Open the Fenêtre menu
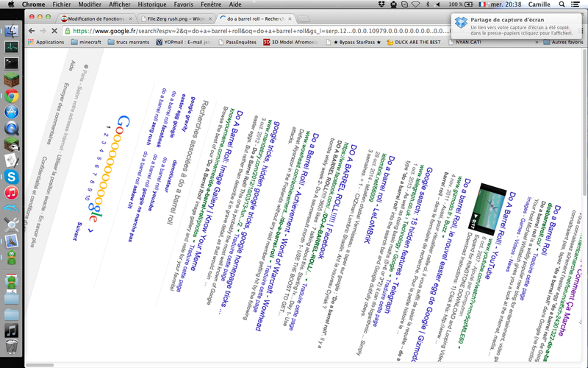The height and width of the screenshot is (368, 588). click(x=211, y=4)
